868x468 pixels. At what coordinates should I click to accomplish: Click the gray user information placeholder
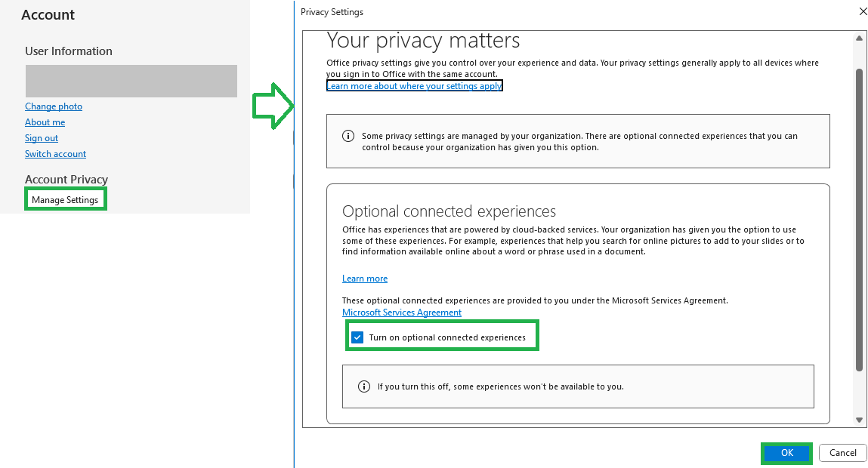pyautogui.click(x=131, y=82)
